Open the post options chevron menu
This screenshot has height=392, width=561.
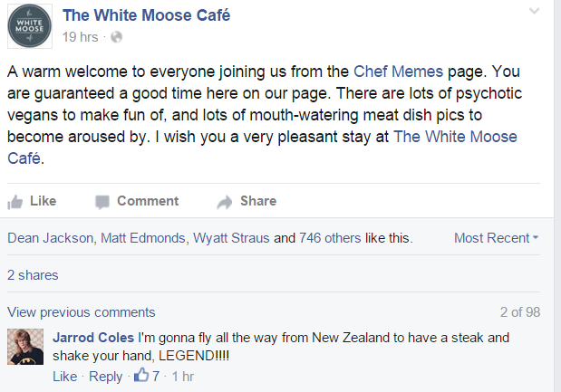(x=534, y=11)
